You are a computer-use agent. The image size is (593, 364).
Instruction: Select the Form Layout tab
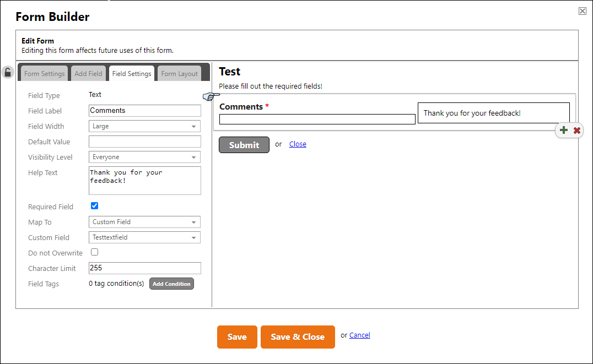click(179, 73)
